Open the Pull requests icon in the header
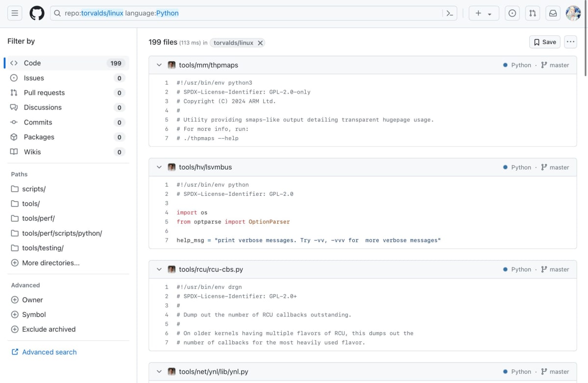The height and width of the screenshot is (383, 588). (533, 13)
